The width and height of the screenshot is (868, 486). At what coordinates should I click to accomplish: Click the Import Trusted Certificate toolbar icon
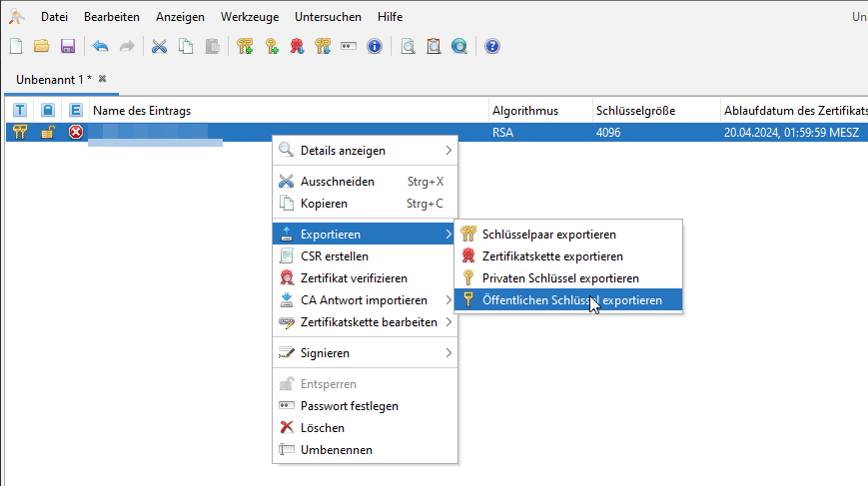[x=297, y=46]
